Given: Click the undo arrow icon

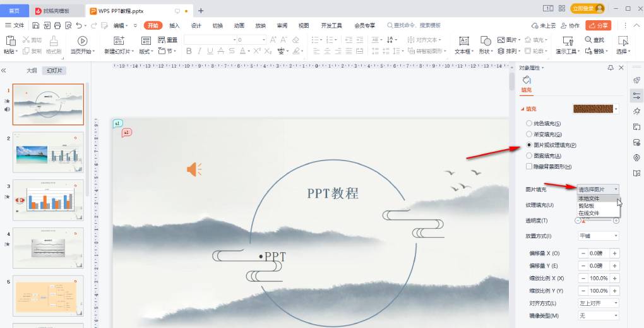Looking at the screenshot, I should (x=79, y=25).
